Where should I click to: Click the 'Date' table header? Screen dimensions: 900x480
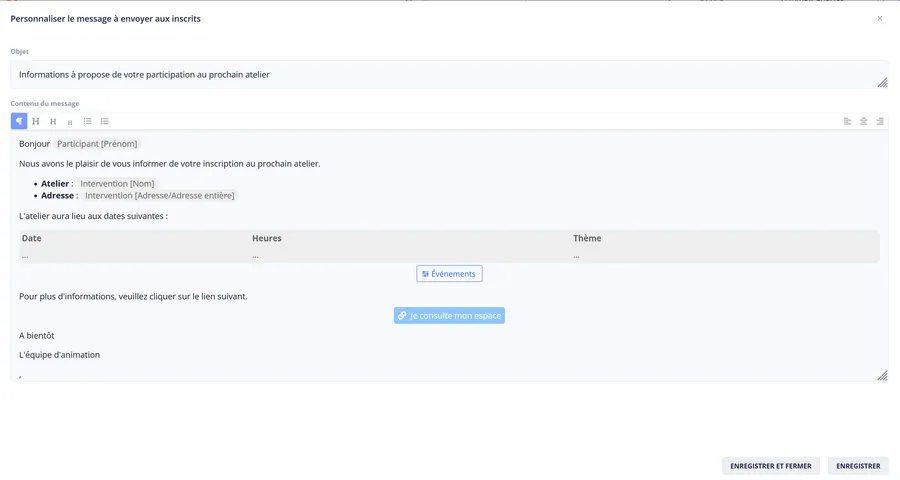(32, 238)
